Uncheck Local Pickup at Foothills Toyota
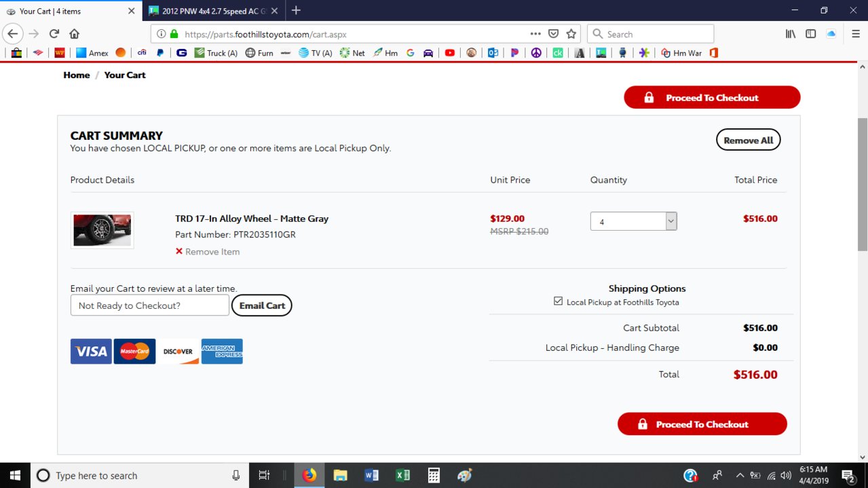The width and height of the screenshot is (868, 488). click(559, 301)
